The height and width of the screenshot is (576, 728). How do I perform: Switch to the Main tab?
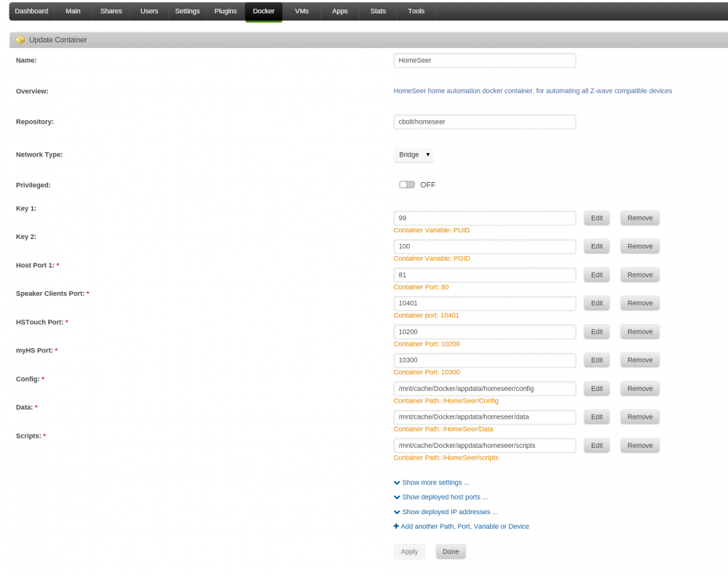[x=73, y=11]
